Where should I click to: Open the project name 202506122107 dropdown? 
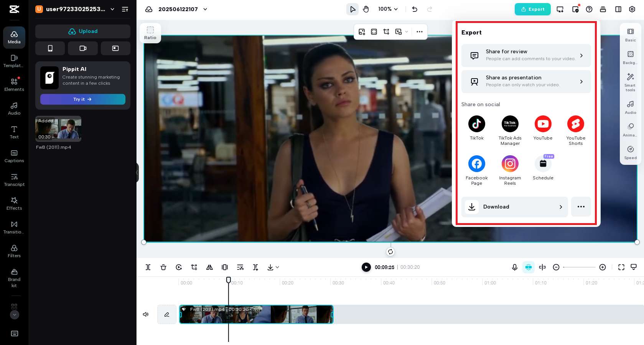click(205, 9)
